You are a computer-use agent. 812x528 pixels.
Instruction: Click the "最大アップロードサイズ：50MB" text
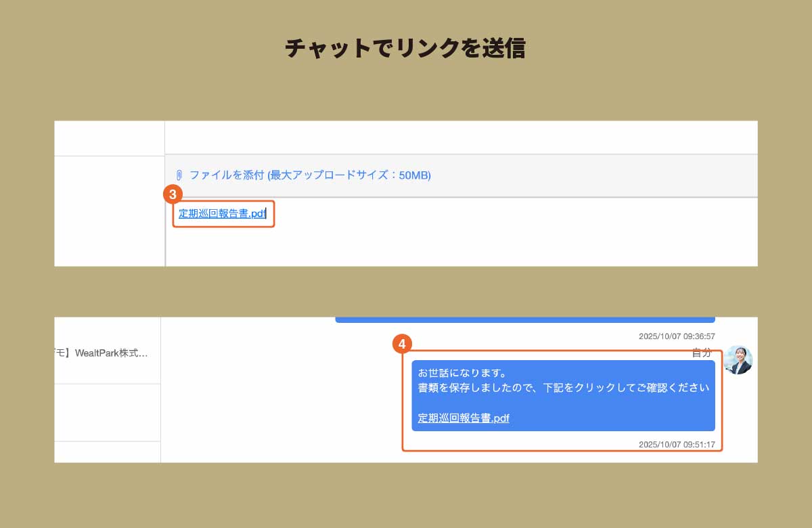tap(349, 175)
